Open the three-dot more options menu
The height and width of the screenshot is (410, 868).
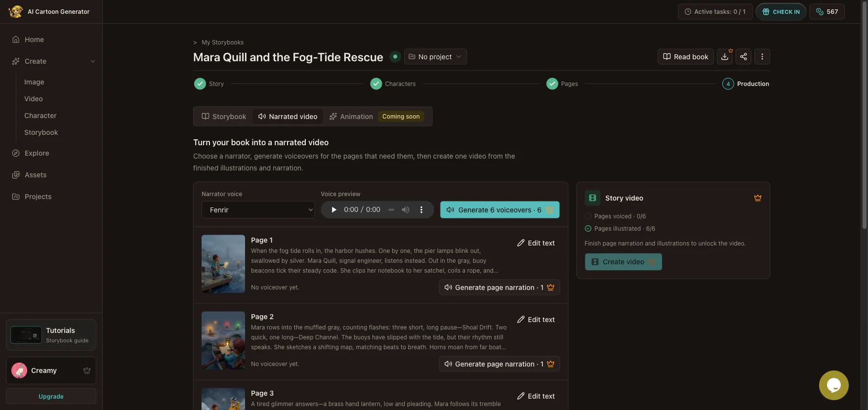point(762,57)
